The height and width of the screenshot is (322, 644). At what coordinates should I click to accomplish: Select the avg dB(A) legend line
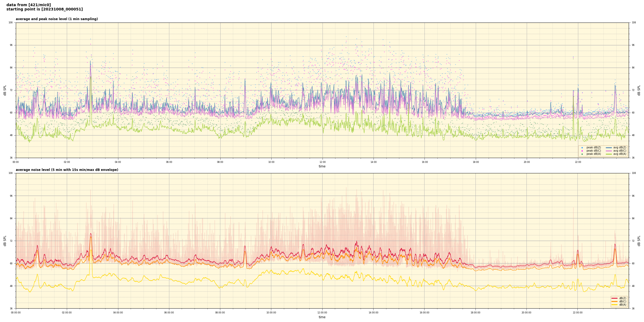pyautogui.click(x=609, y=154)
